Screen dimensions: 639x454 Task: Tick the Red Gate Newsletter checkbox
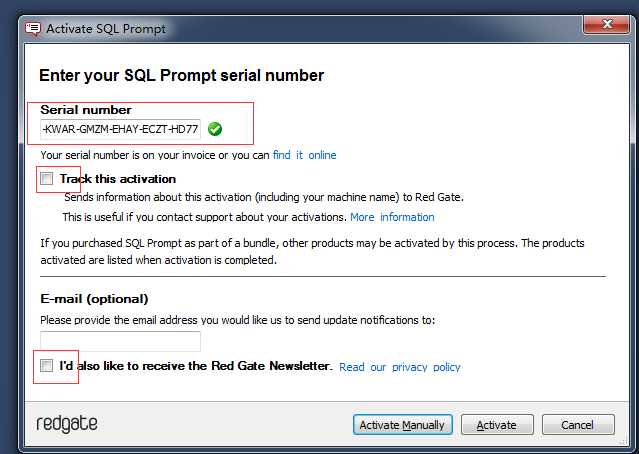coord(46,365)
